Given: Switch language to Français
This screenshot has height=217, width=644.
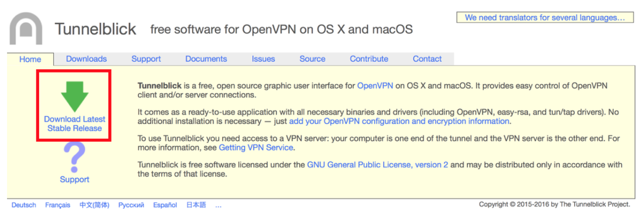Looking at the screenshot, I should (x=57, y=205).
